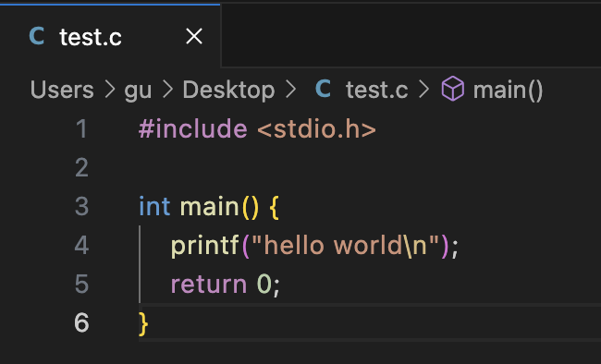601x364 pixels.
Task: Click the opening brace on line 3
Action: point(274,207)
